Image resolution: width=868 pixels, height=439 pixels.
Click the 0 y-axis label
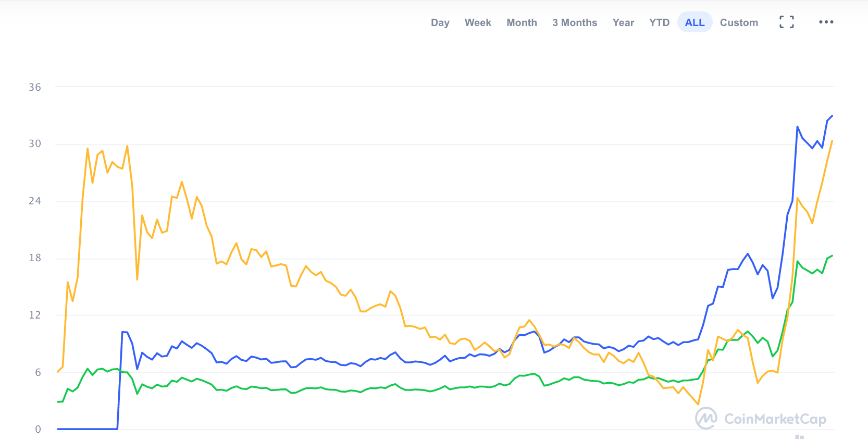point(38,429)
